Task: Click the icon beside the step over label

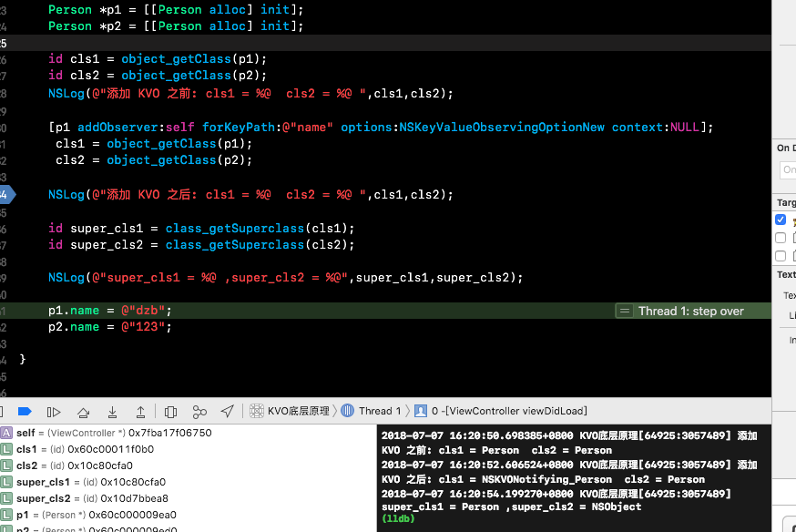Action: [625, 311]
